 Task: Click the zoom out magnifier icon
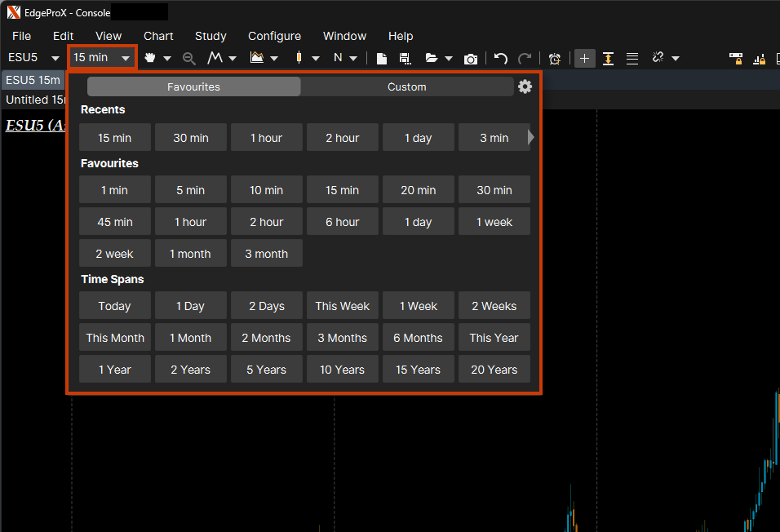tap(188, 58)
